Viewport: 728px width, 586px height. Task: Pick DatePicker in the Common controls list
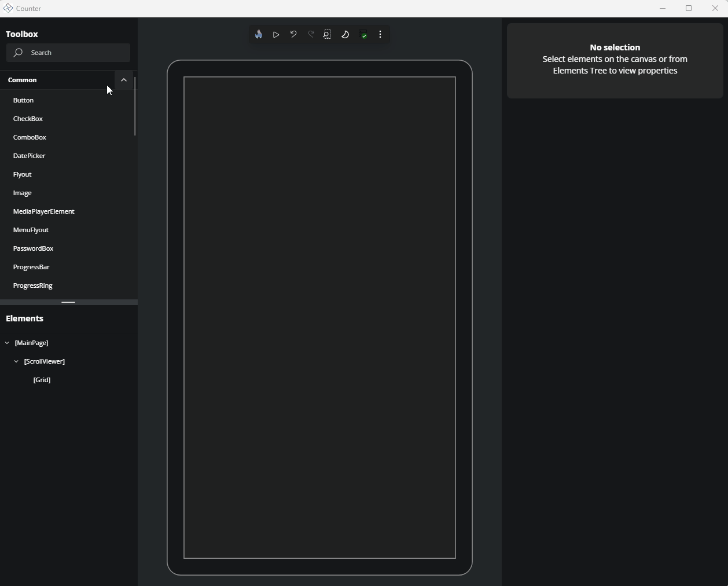tap(29, 156)
